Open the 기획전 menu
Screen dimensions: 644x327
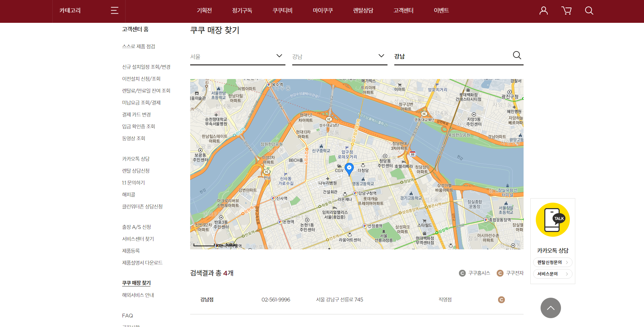pyautogui.click(x=204, y=11)
